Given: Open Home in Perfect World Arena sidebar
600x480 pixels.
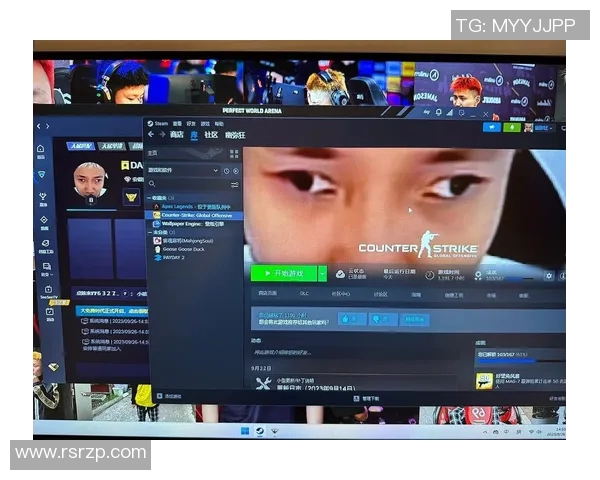Looking at the screenshot, I should coord(41,149).
